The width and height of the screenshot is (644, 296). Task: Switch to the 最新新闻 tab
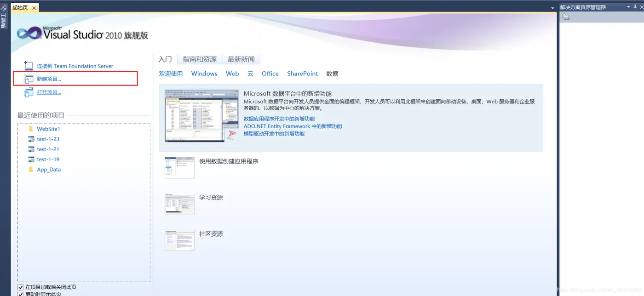[241, 59]
